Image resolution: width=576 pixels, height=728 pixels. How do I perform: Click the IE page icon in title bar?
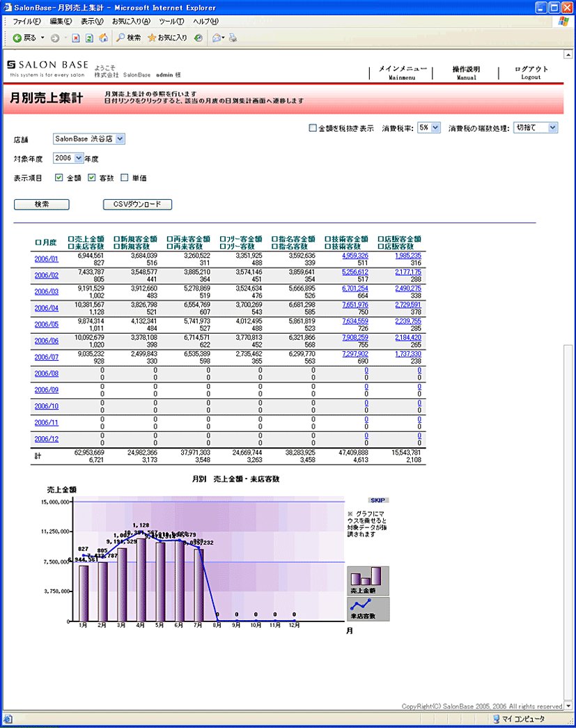click(7, 8)
